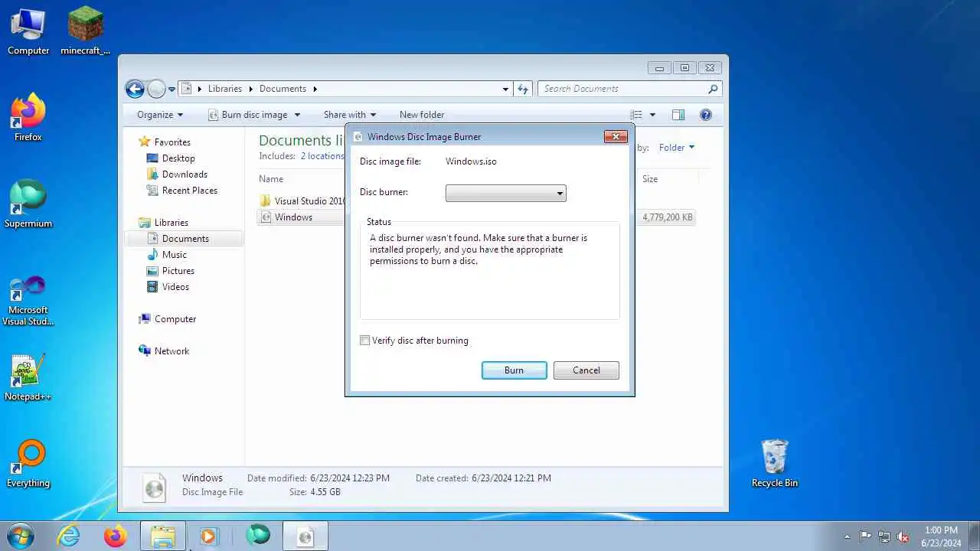Expand the Burn disc image arrow
This screenshot has width=980, height=551.
coord(298,115)
